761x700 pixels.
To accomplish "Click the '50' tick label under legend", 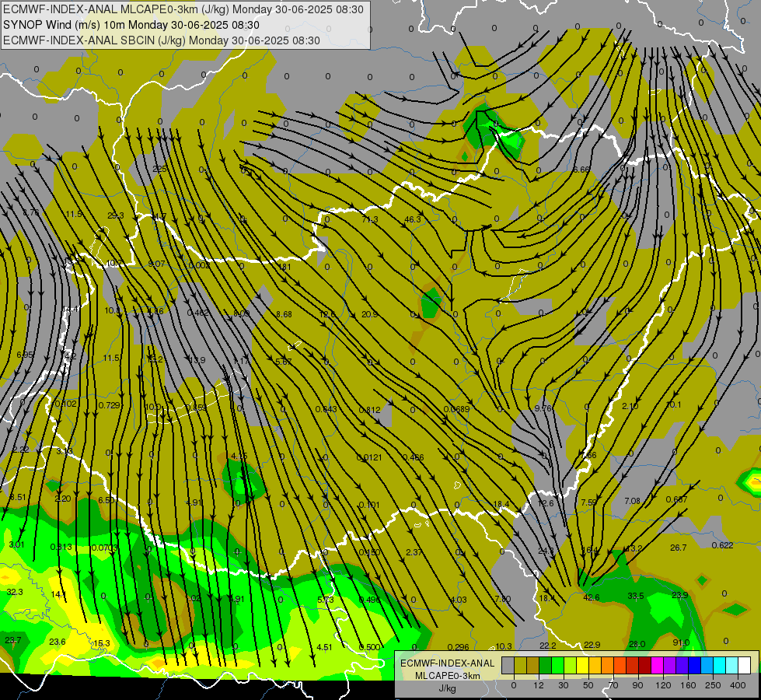I will click(588, 685).
